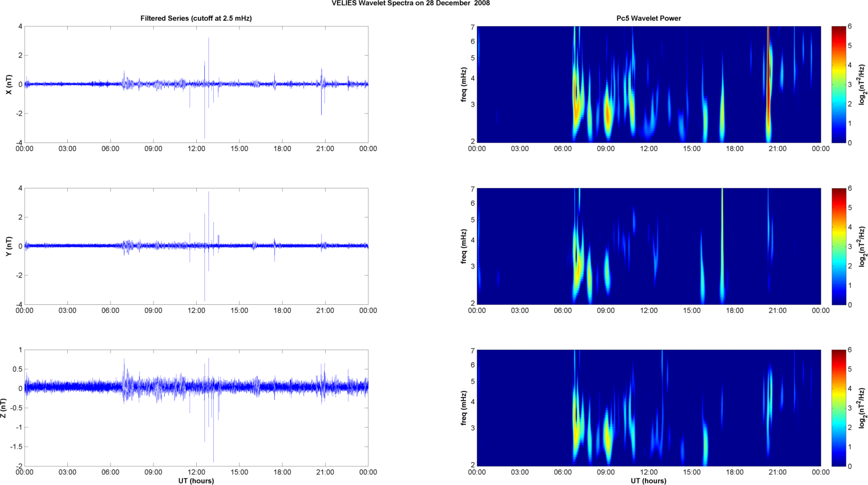Click the 21:00 tick under the top spectrogram

click(x=778, y=149)
